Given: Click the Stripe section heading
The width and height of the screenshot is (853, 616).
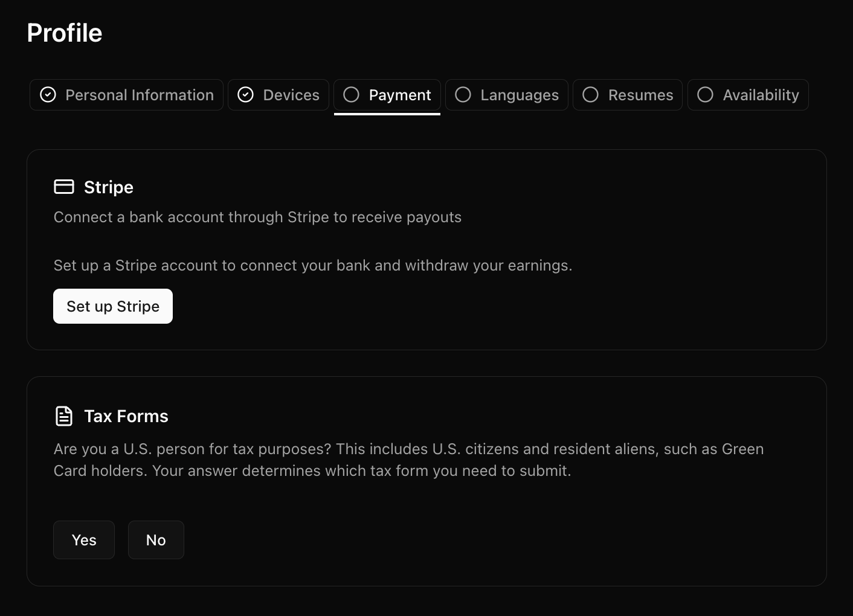Looking at the screenshot, I should 109,187.
